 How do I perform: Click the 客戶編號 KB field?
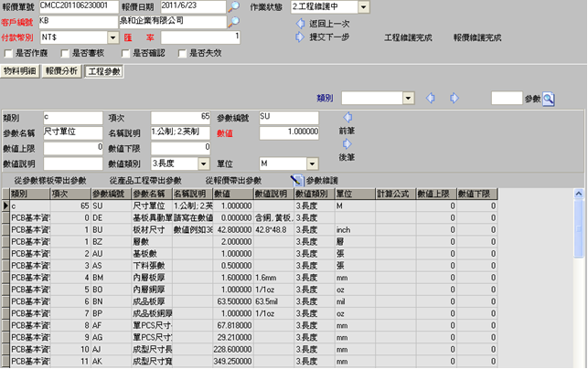pyautogui.click(x=78, y=22)
